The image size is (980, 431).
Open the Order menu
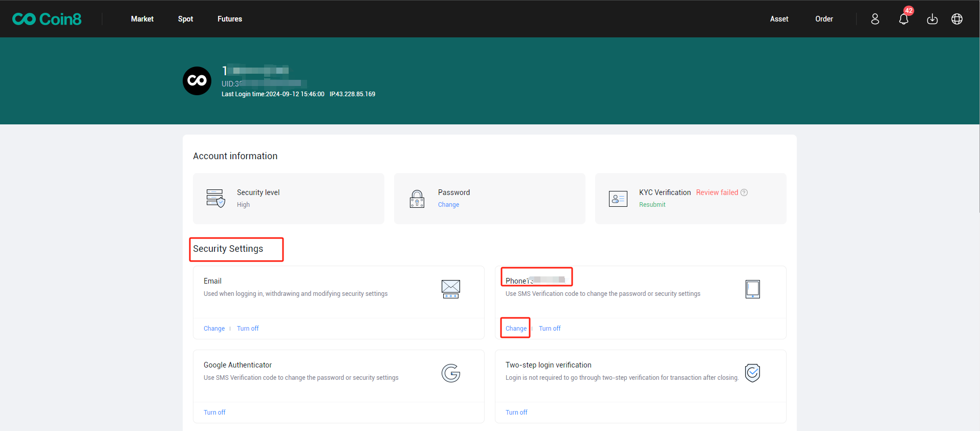(x=824, y=19)
